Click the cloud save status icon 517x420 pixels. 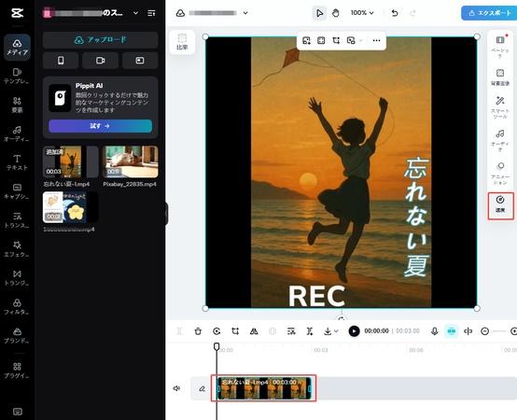pyautogui.click(x=180, y=13)
